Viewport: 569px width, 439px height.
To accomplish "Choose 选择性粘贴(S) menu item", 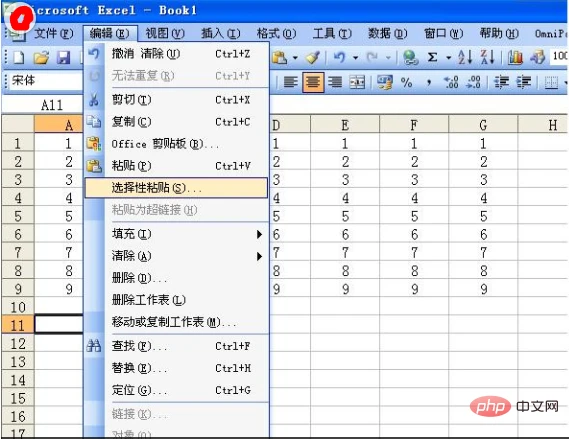I will point(176,188).
